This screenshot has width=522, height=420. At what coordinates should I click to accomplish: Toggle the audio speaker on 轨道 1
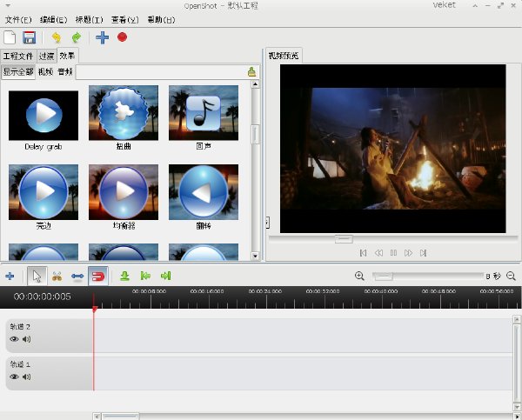click(x=27, y=377)
